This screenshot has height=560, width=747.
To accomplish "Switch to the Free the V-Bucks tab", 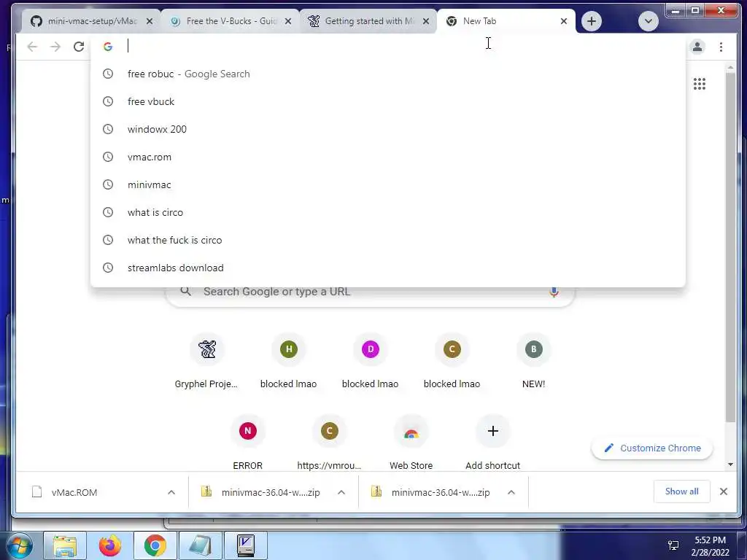I will point(230,21).
